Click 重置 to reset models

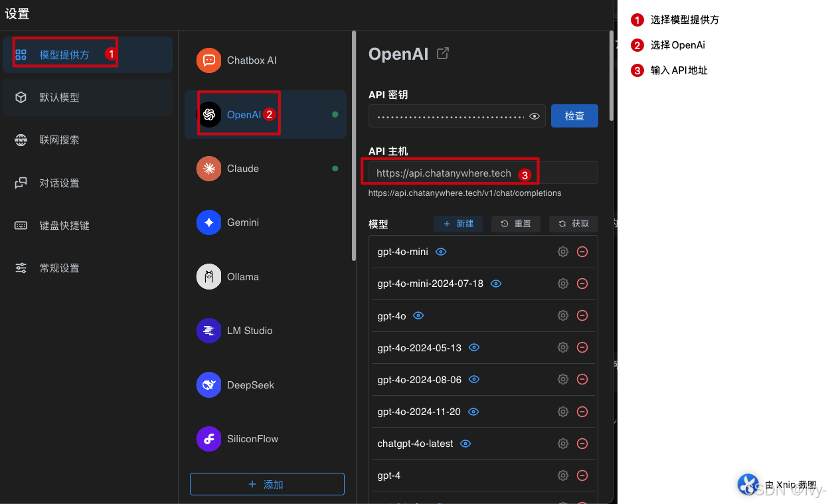click(516, 224)
